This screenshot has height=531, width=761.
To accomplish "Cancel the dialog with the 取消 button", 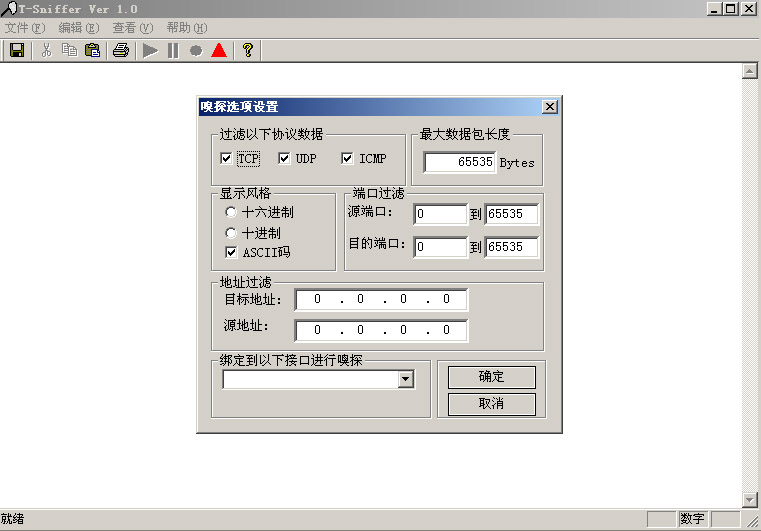I will (x=492, y=404).
